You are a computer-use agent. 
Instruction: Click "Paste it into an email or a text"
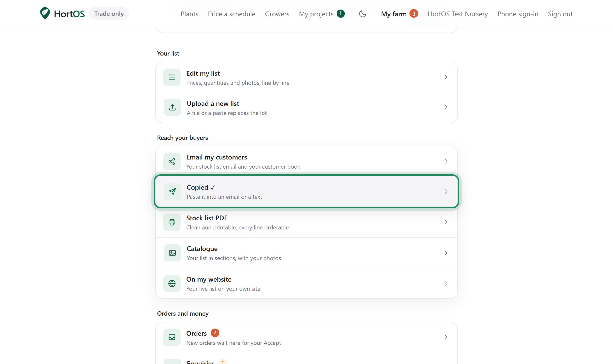(x=224, y=197)
